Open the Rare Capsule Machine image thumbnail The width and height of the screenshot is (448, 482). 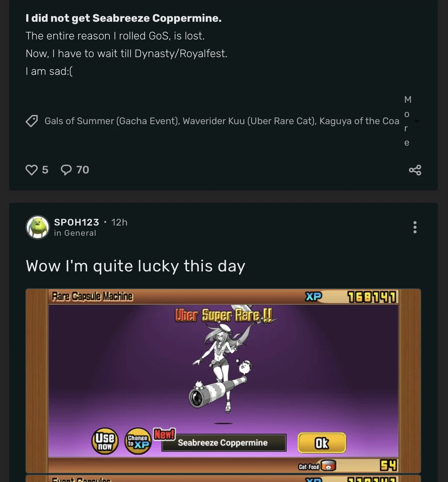pos(223,381)
